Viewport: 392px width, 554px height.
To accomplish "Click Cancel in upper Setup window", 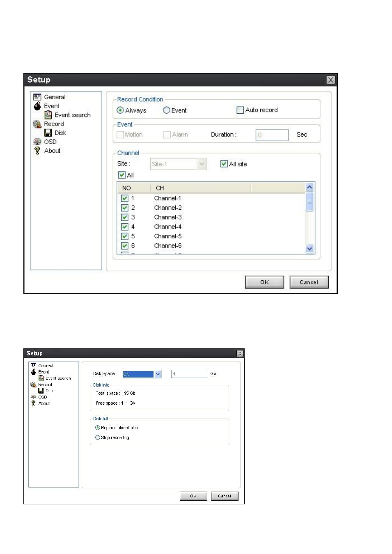I will (x=309, y=282).
